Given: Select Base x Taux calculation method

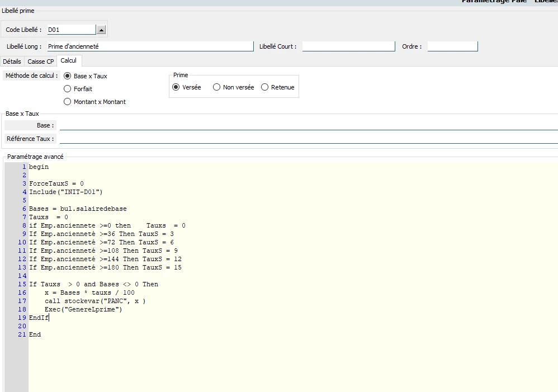Looking at the screenshot, I should coord(68,76).
